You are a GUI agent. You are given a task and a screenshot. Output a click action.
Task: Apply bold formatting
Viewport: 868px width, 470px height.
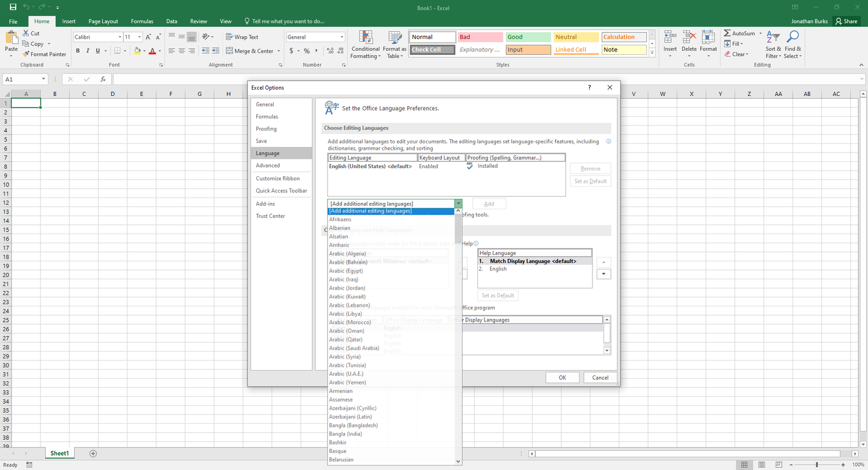point(78,50)
